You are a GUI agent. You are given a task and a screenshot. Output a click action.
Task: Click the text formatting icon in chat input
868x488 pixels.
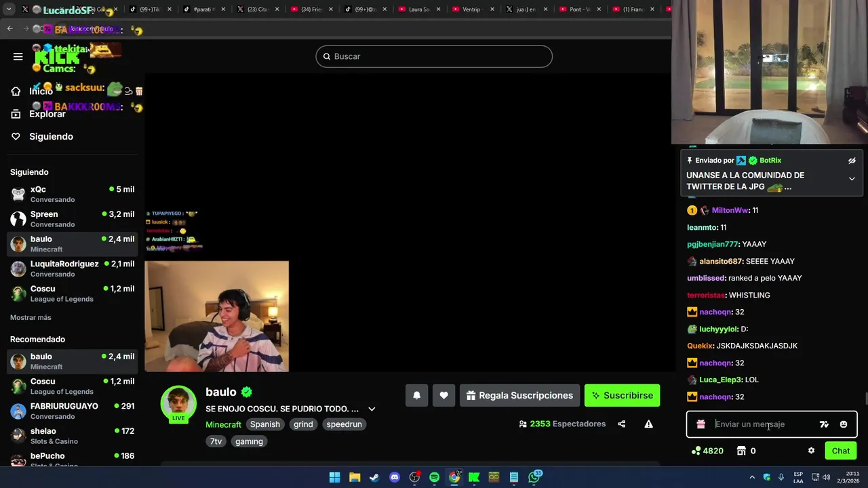(x=824, y=424)
